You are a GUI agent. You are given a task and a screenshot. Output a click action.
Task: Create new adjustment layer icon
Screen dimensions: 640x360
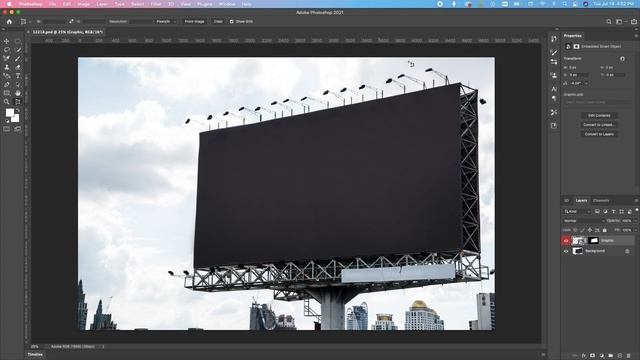[x=602, y=356]
